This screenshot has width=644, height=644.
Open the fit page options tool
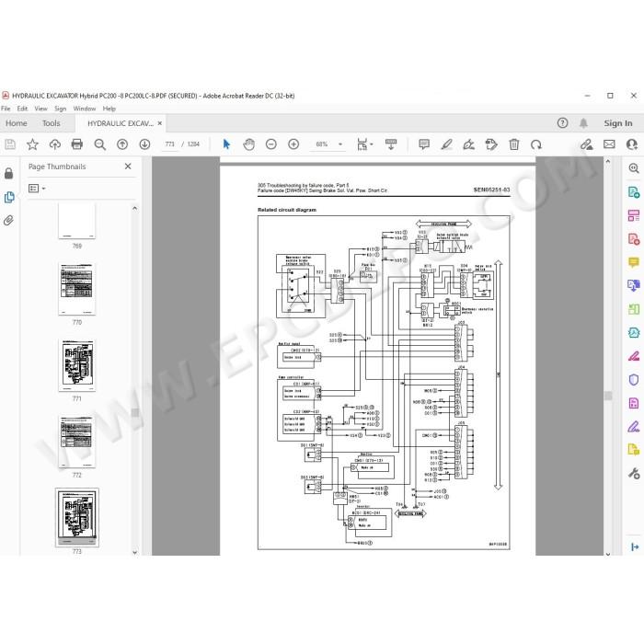click(x=364, y=144)
